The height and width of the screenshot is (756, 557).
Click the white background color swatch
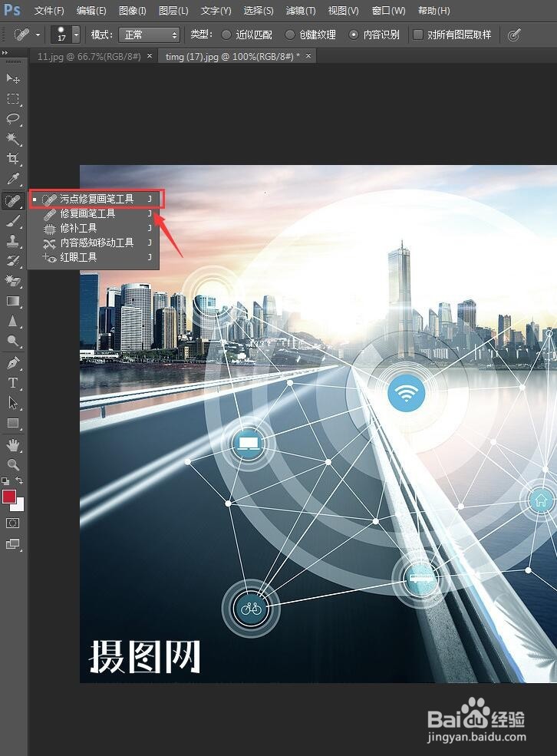20,506
